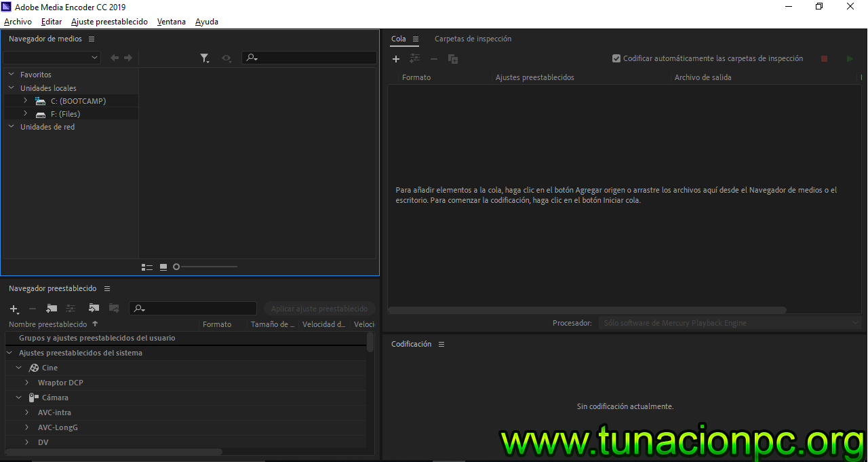Open the Cola panel menu icon
Screen dimensions: 868x462
click(416, 39)
